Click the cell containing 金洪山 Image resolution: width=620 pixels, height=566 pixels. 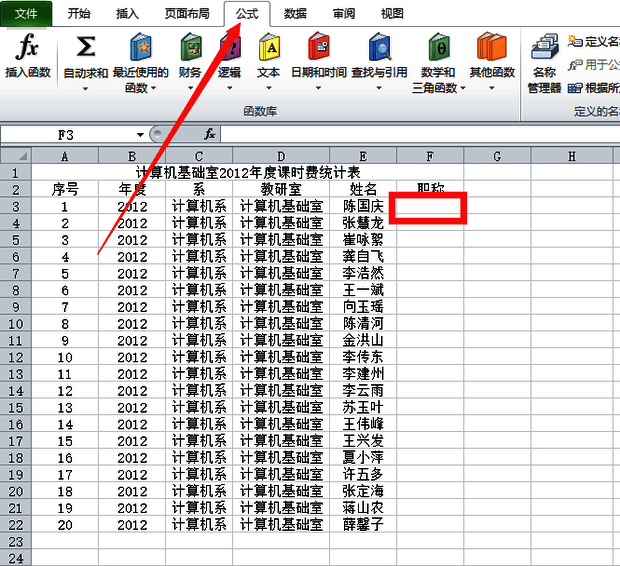pyautogui.click(x=363, y=340)
